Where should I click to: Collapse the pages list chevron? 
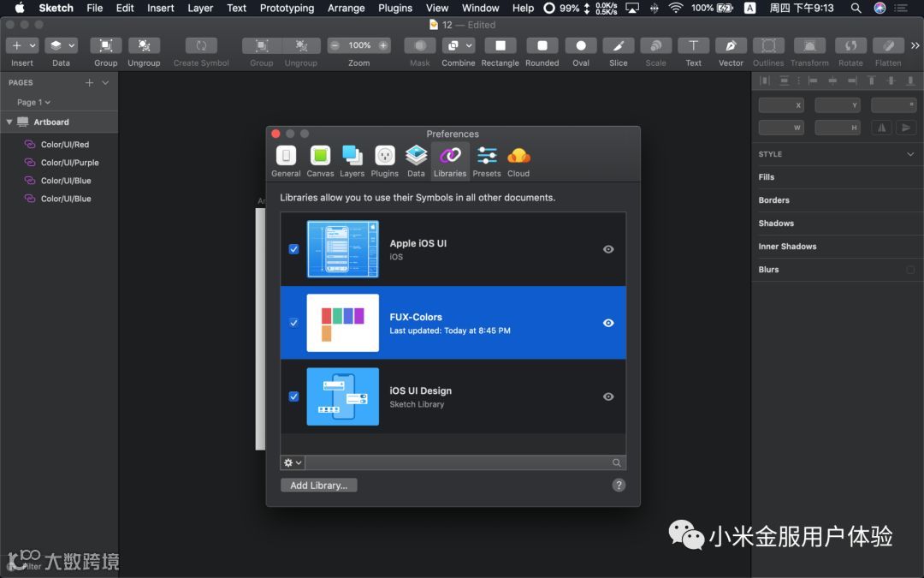105,82
